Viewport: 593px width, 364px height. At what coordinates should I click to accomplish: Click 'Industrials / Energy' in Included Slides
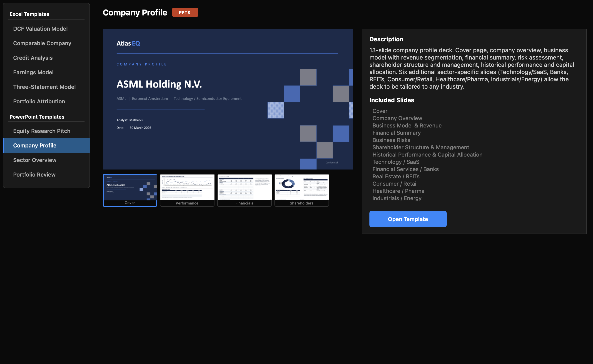pos(397,198)
